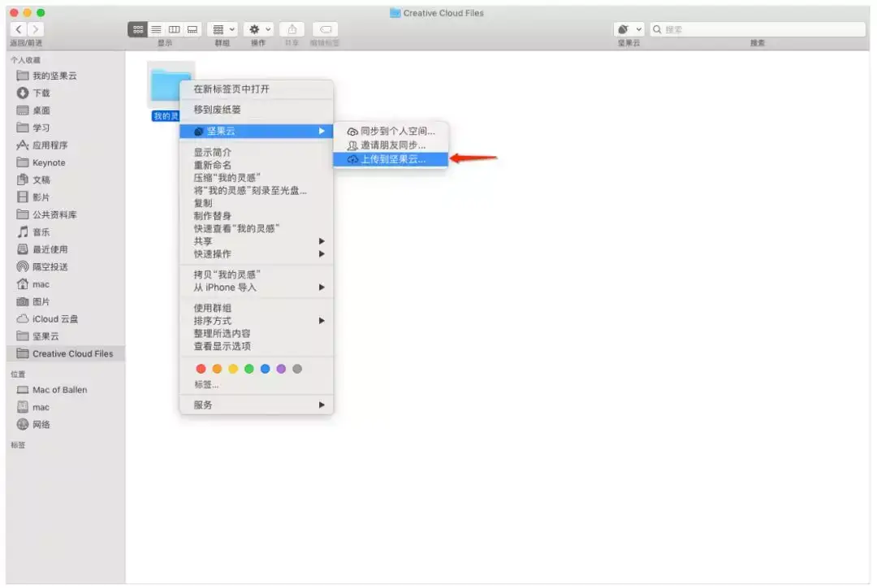Screen dimensions: 877x588
Task: Choose 复制 from context menu
Action: point(256,203)
